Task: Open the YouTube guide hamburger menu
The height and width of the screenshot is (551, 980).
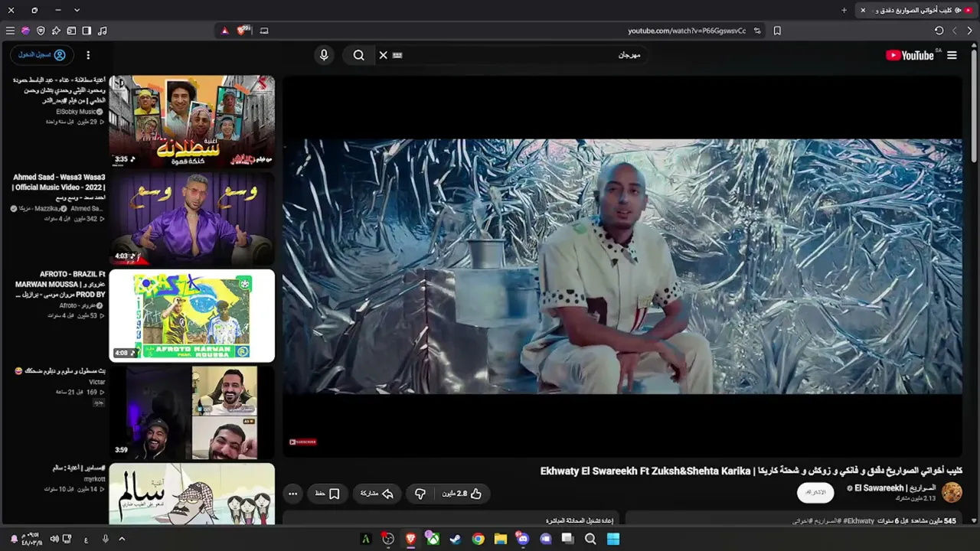Action: [952, 55]
